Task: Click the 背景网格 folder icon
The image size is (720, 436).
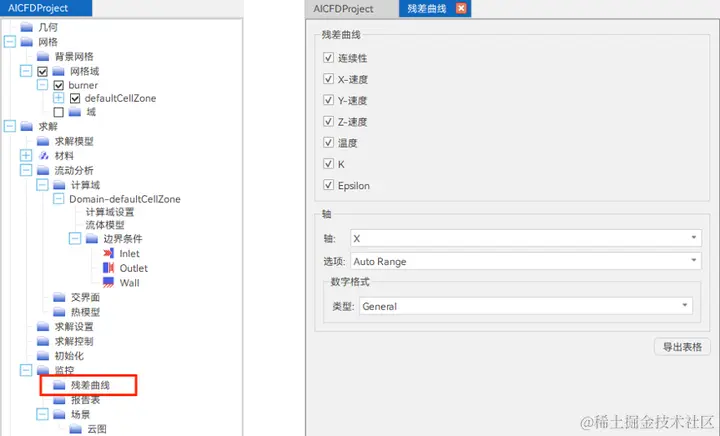Action: point(43,56)
